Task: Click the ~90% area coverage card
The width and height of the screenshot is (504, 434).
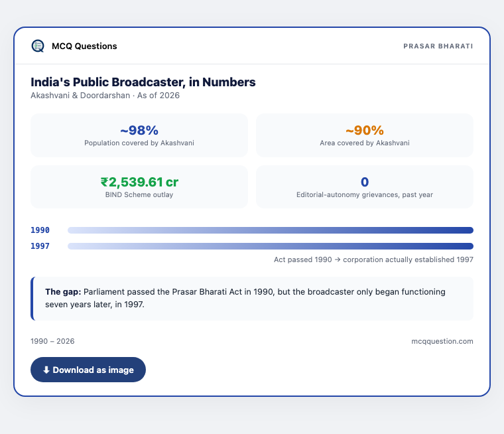Action: 365,135
